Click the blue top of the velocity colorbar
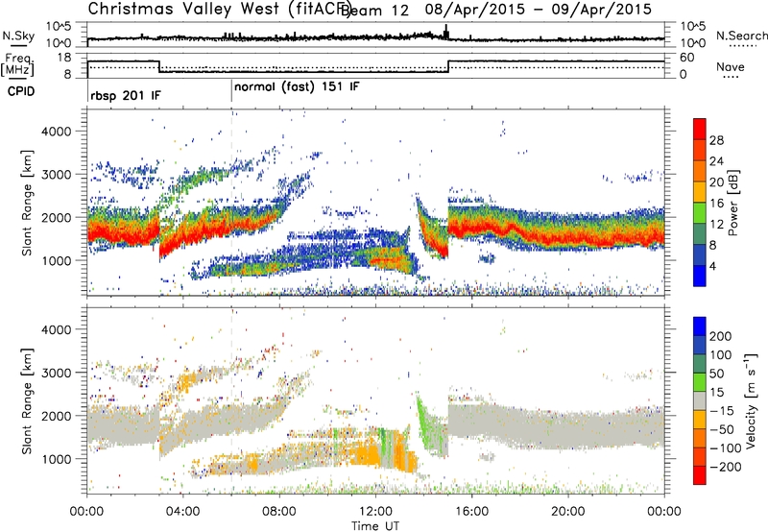Screen dimensions: 768x532 (700, 326)
